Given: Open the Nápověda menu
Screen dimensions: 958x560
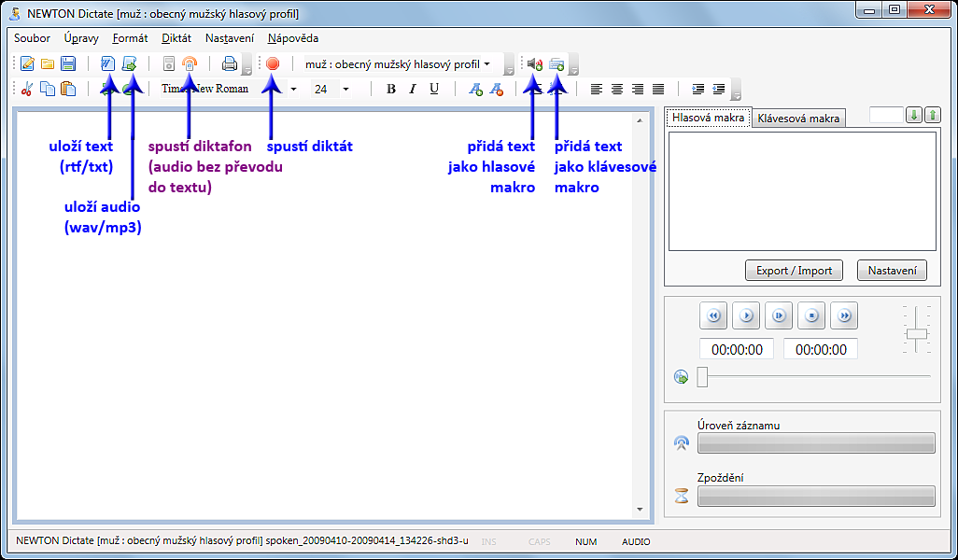Looking at the screenshot, I should 293,38.
